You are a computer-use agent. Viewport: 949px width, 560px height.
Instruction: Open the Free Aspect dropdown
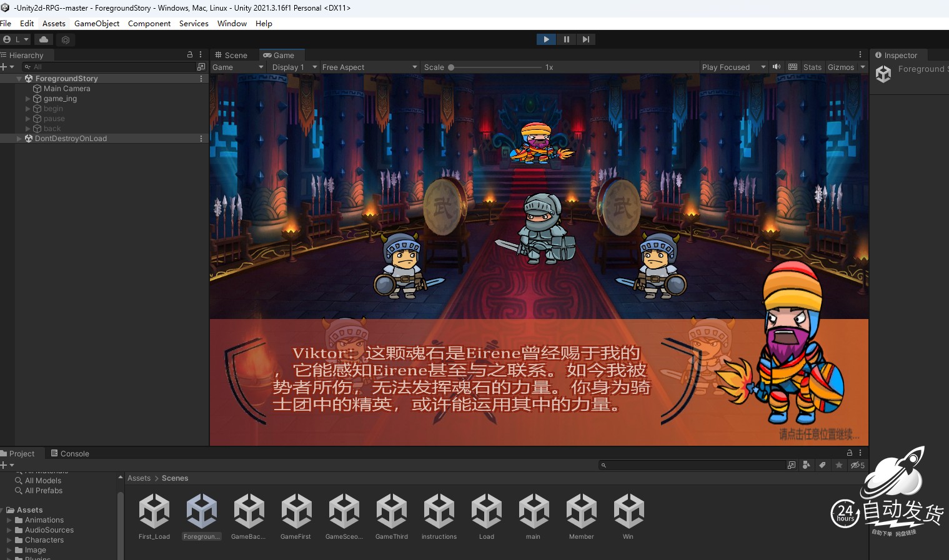pos(369,67)
